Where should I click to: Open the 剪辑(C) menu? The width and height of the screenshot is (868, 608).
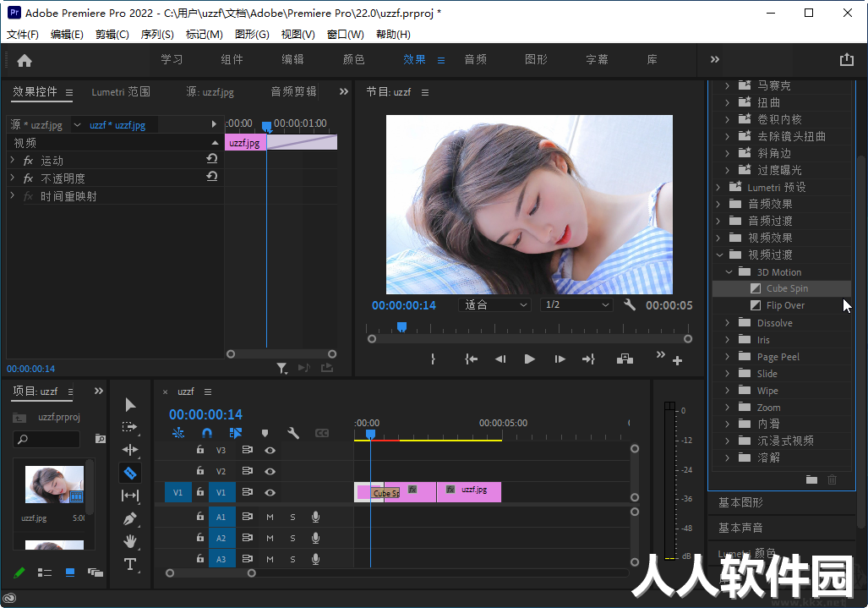(112, 35)
